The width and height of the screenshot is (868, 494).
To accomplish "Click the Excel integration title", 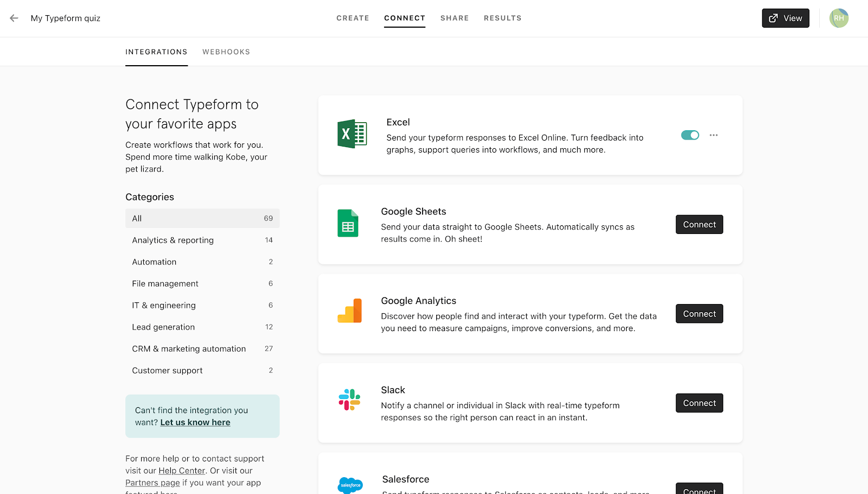I will point(398,122).
